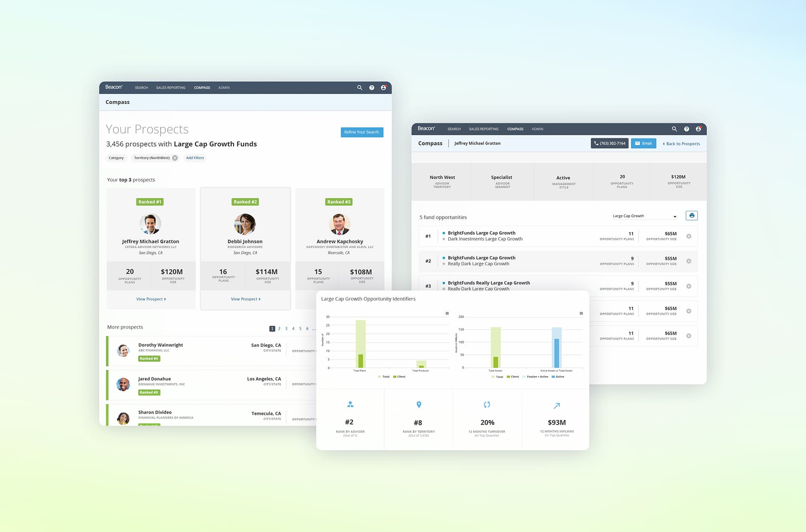Click the search icon in Your Prospects window
This screenshot has width=806, height=532.
(x=360, y=88)
